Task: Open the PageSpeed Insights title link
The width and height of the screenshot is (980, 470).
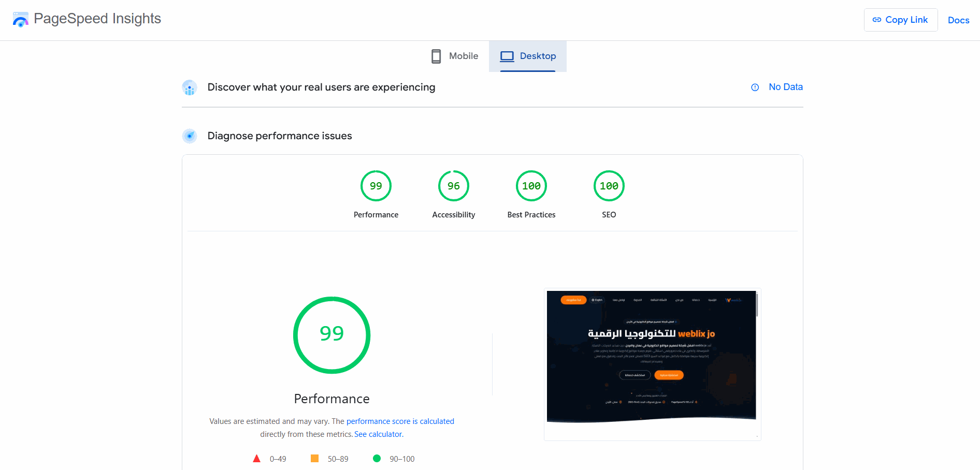Action: tap(97, 19)
